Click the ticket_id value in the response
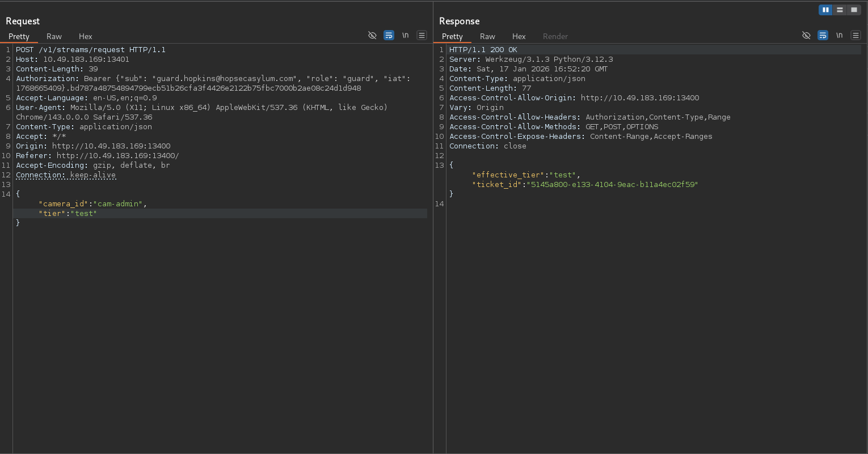The height and width of the screenshot is (454, 868). coord(613,184)
